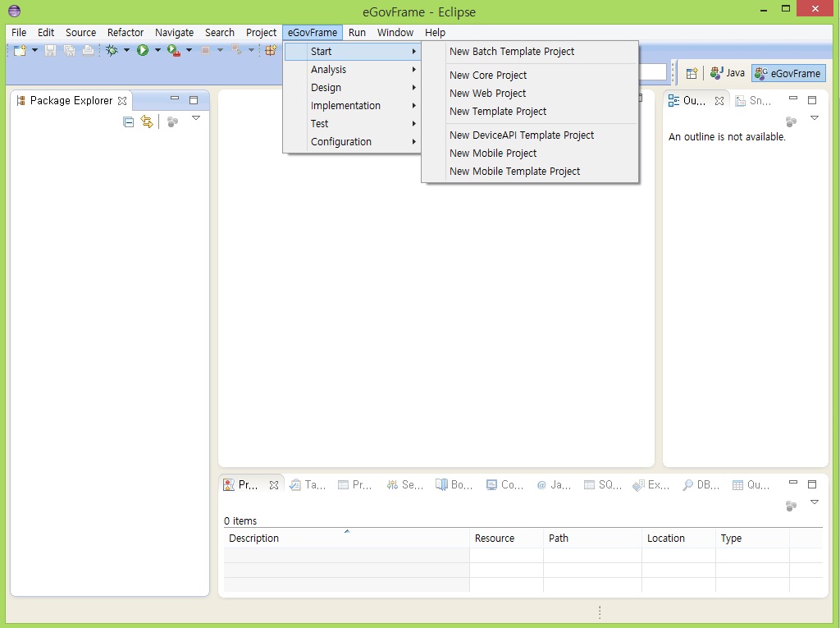Viewport: 840px width, 628px height.
Task: Switch to the Bookmarks tab
Action: [454, 485]
